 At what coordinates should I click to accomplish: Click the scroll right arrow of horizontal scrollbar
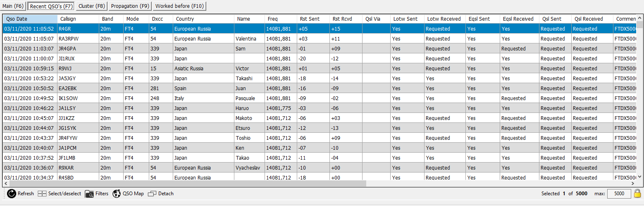pyautogui.click(x=633, y=183)
